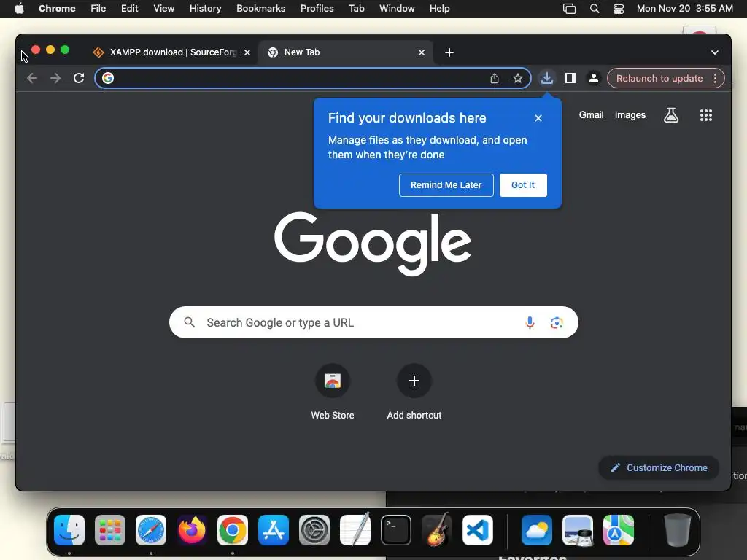This screenshot has height=560, width=747.
Task: Close the New Tab tab
Action: (422, 52)
